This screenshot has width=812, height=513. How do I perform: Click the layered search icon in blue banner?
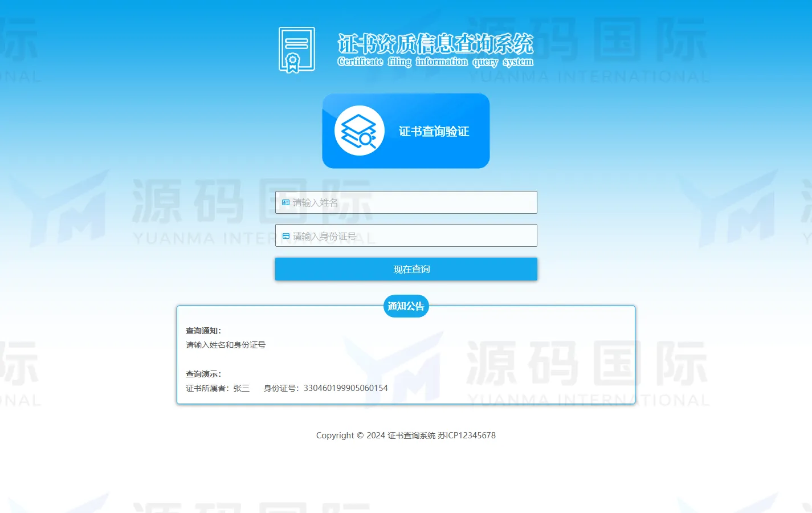tap(360, 131)
